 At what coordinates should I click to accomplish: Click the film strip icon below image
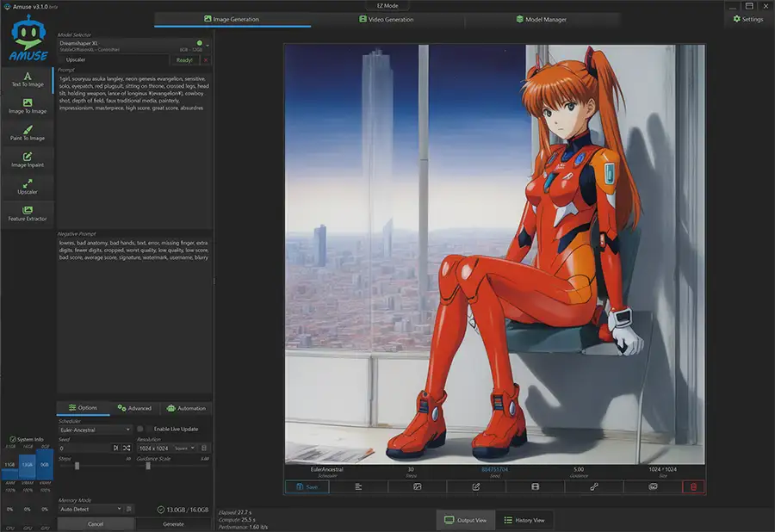535,486
